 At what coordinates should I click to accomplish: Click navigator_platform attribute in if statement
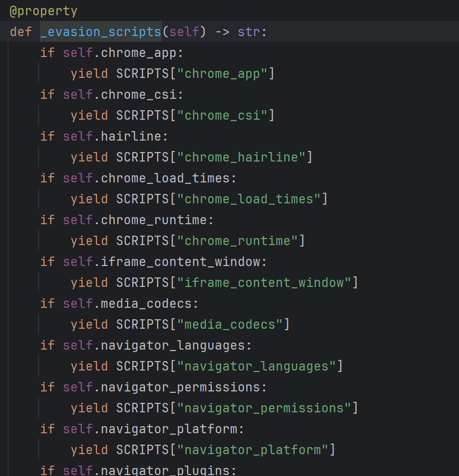(169, 429)
